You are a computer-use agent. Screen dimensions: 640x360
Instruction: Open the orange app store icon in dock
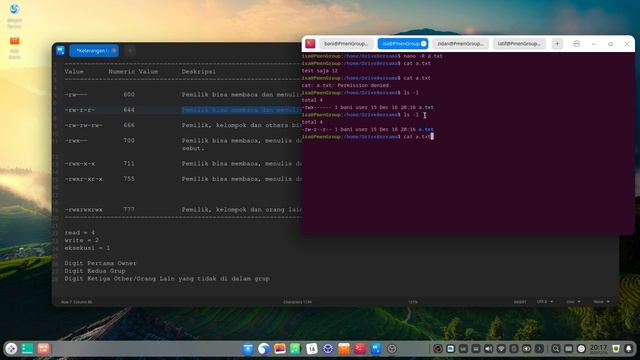coord(344,349)
